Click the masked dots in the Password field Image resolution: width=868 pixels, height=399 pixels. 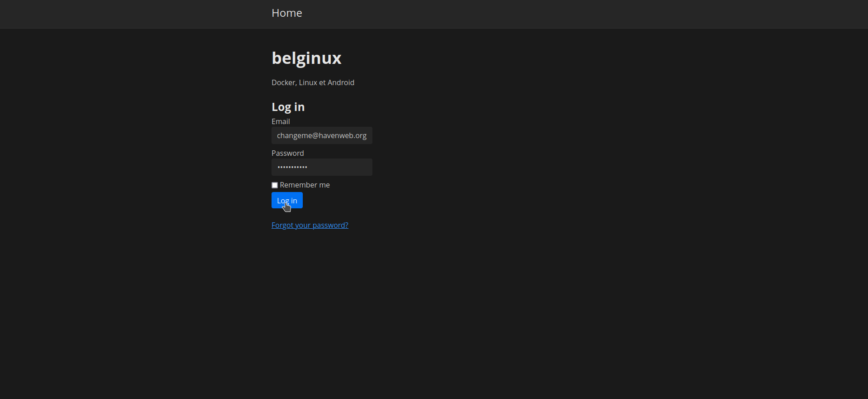(x=292, y=167)
